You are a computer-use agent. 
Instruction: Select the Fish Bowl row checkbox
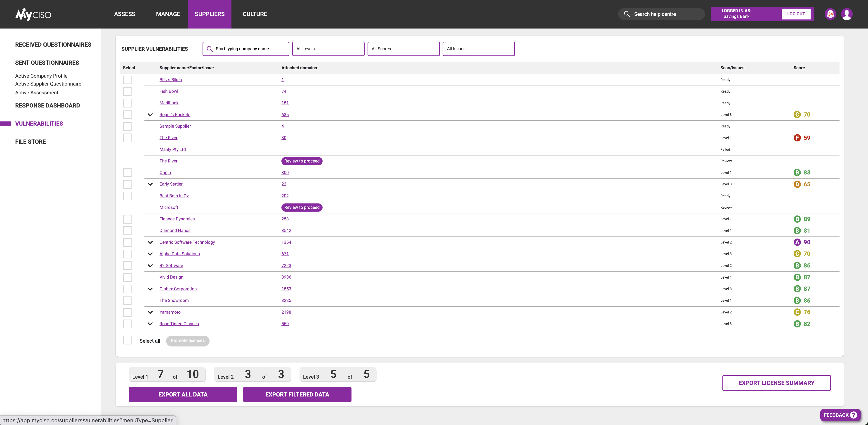pyautogui.click(x=127, y=91)
